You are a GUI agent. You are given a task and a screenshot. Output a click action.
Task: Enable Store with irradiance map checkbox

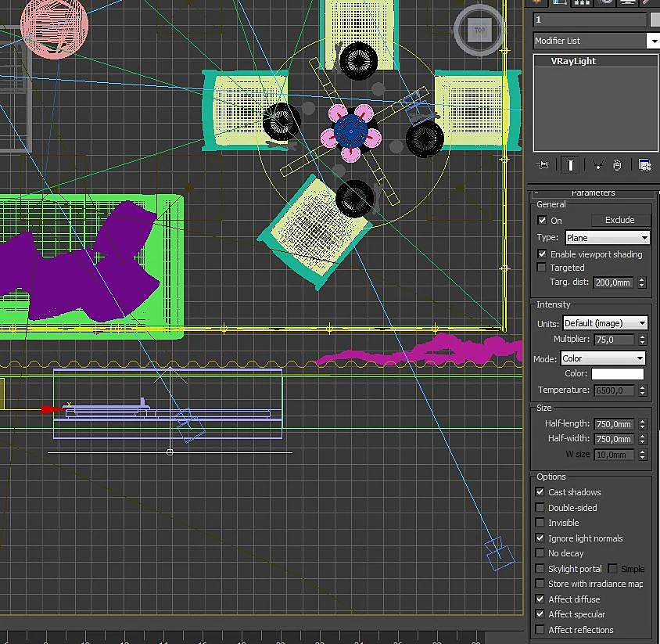point(540,583)
